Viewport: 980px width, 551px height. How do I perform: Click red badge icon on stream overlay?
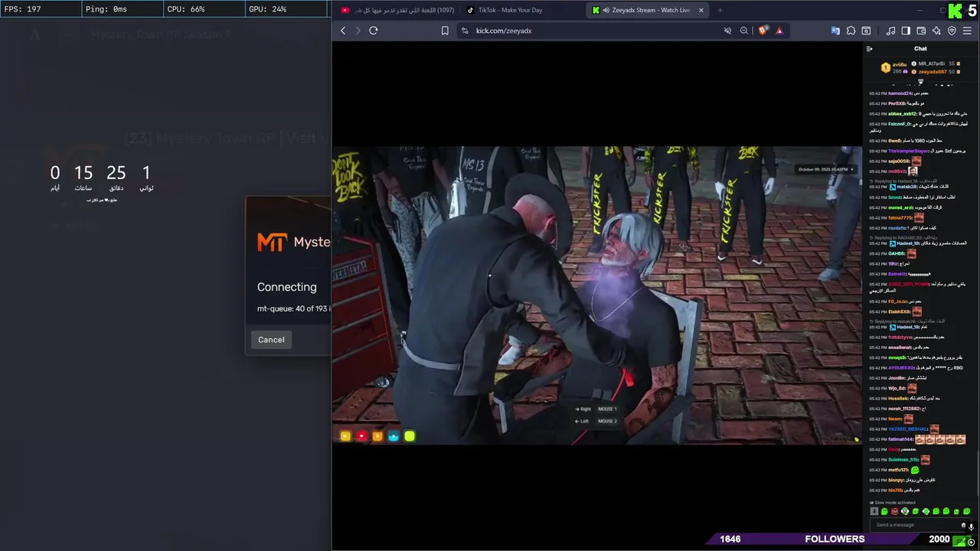361,436
